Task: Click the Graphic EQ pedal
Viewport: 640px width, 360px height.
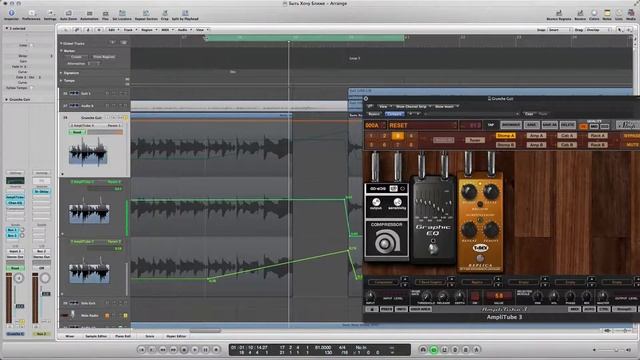Action: pos(433,220)
